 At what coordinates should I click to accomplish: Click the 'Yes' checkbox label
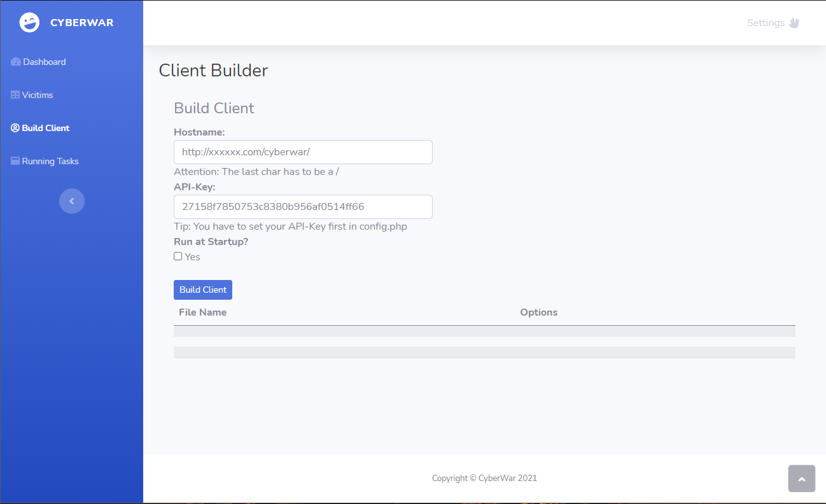192,257
